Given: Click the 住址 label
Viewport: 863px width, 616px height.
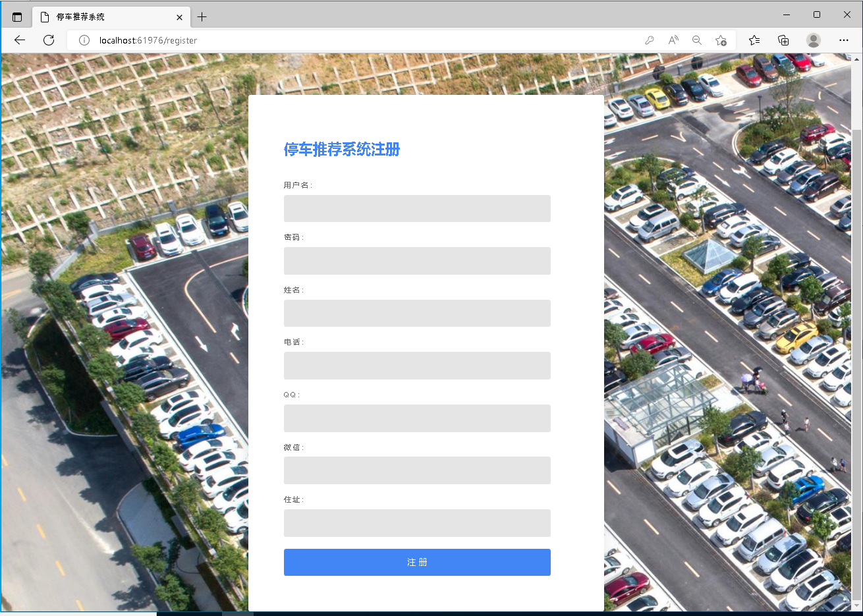Looking at the screenshot, I should [294, 499].
